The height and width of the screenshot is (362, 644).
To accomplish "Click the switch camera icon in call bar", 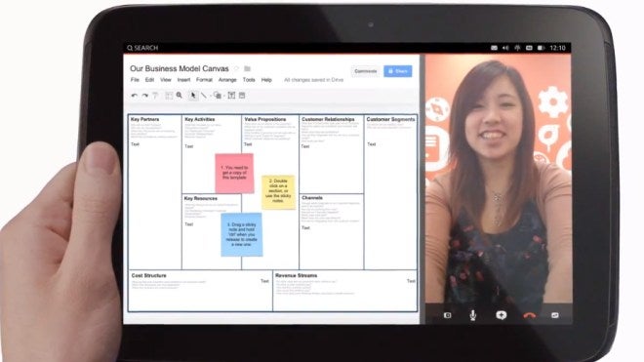I will pos(555,315).
